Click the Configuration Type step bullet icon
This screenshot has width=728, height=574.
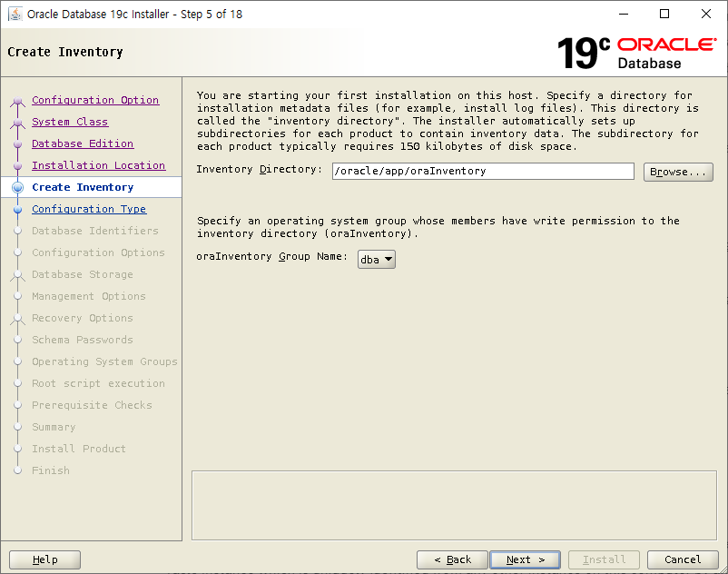tap(17, 210)
